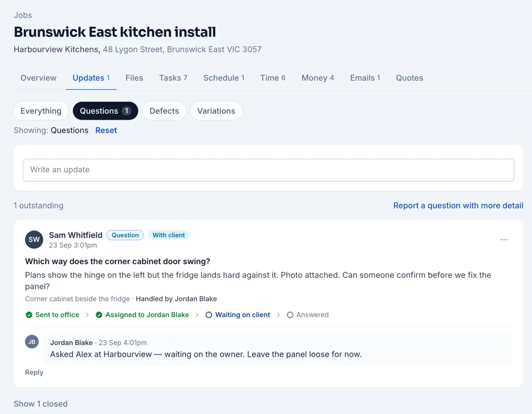Click the question title about corner cabinet door
Viewport: 532px width, 414px height.
click(x=117, y=261)
